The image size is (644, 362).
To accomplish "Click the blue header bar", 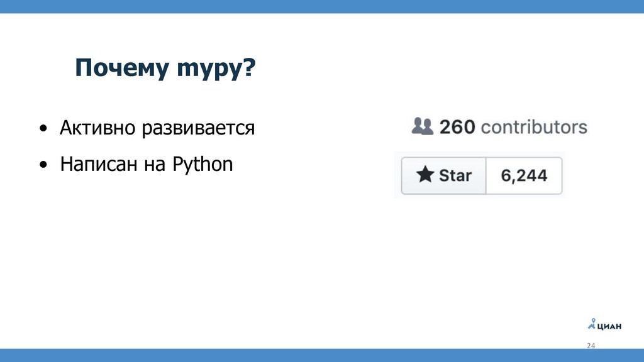I will pyautogui.click(x=322, y=6).
